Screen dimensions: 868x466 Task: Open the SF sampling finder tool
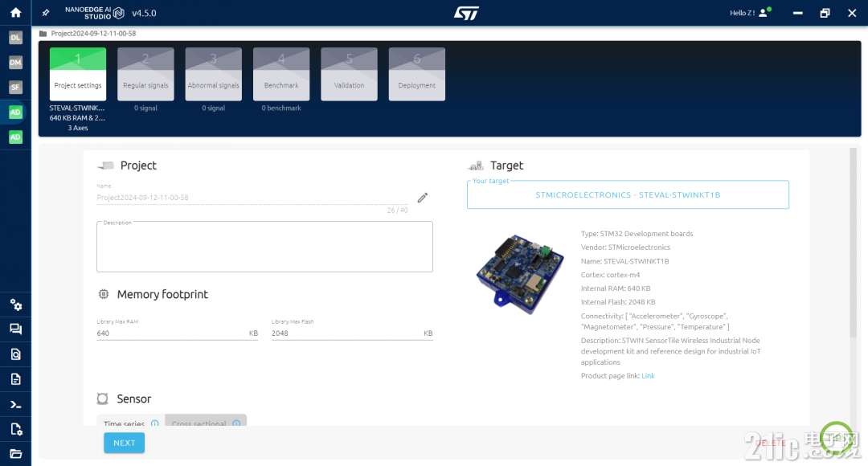click(x=15, y=88)
